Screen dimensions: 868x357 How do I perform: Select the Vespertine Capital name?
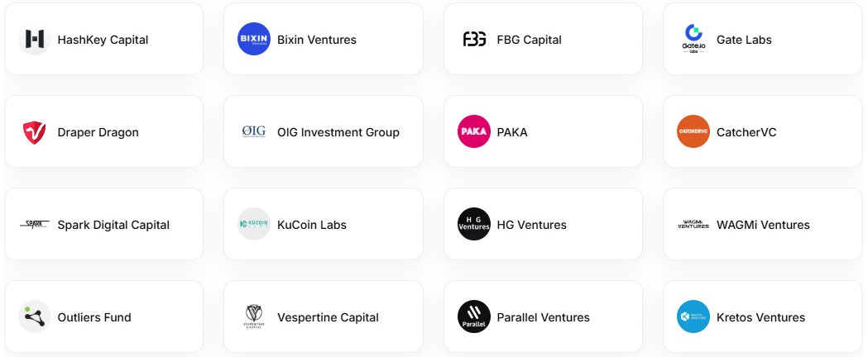click(x=328, y=318)
